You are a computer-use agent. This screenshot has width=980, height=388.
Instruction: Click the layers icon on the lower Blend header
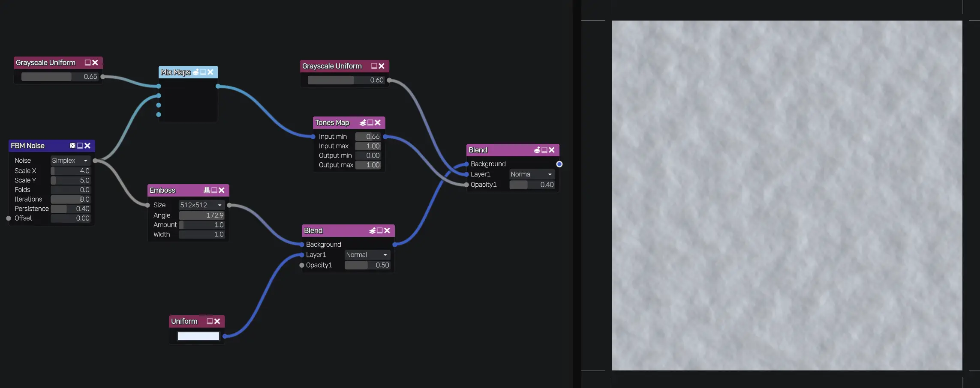pyautogui.click(x=372, y=230)
